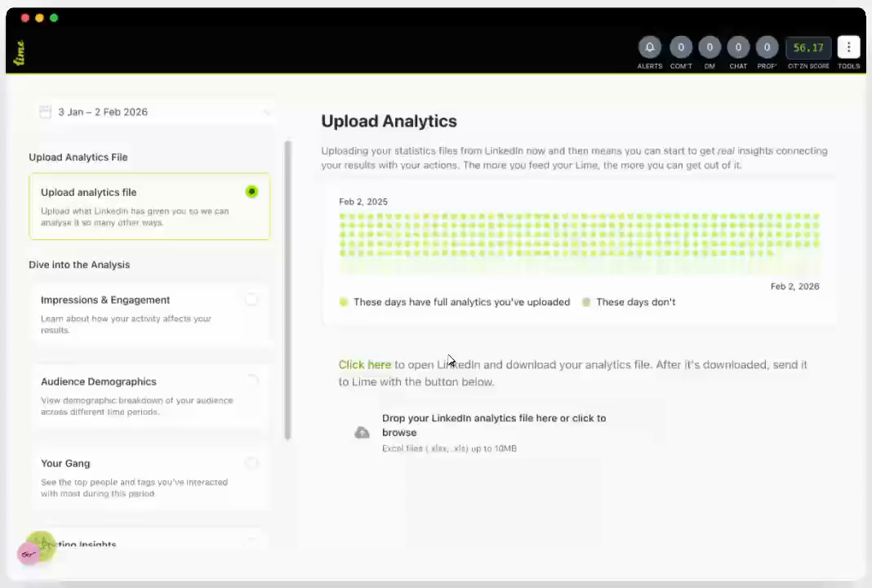Image resolution: width=872 pixels, height=588 pixels.
Task: Click the macOS green fullscreen button
Action: [x=54, y=18]
